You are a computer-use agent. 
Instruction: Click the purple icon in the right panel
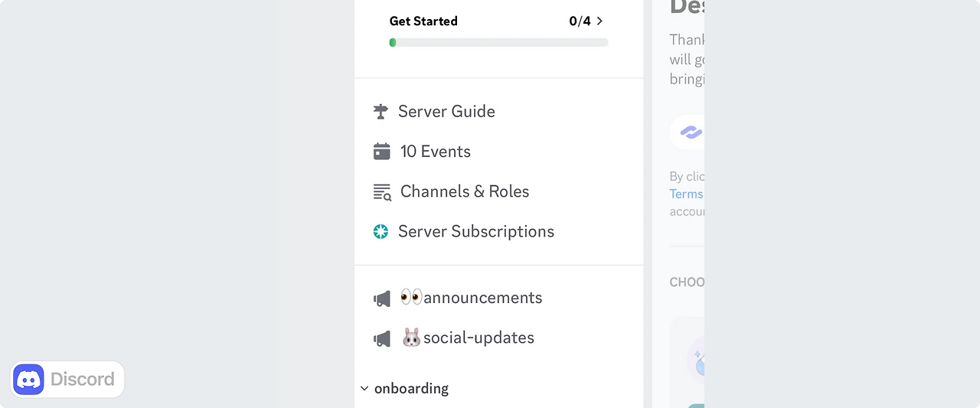coord(691,132)
